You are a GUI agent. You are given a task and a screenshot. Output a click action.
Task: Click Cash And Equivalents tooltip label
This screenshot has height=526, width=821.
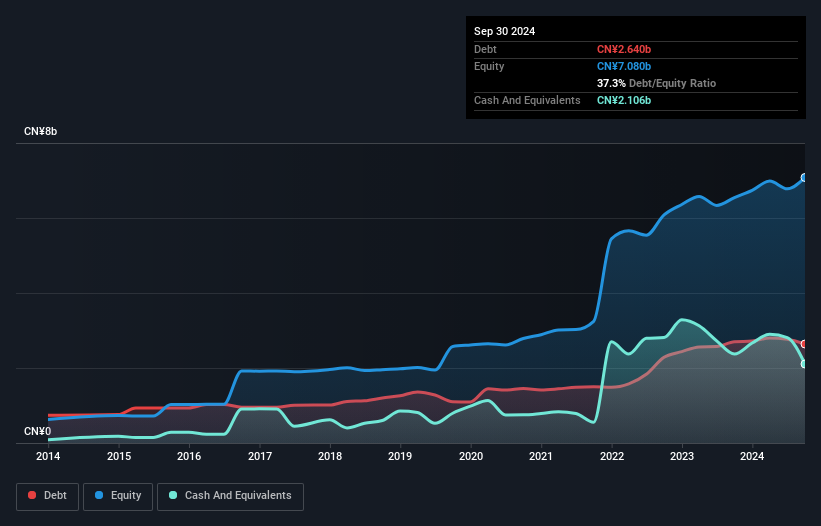(527, 100)
